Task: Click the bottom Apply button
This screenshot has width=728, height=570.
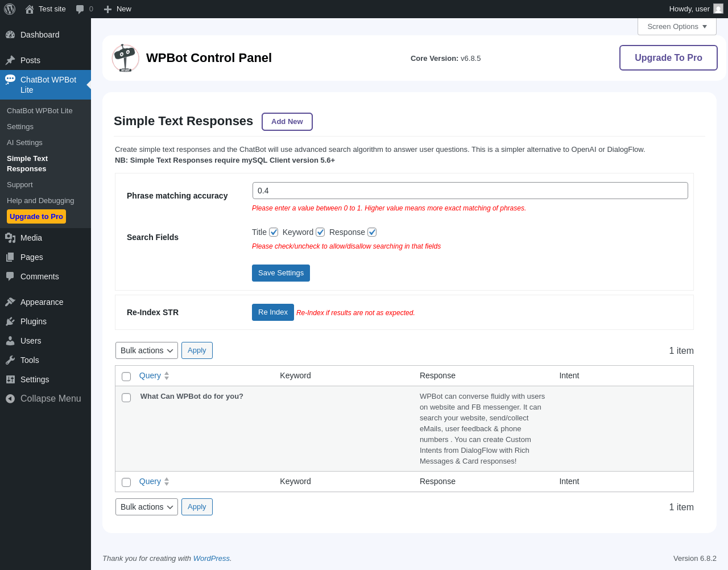Action: point(197,507)
